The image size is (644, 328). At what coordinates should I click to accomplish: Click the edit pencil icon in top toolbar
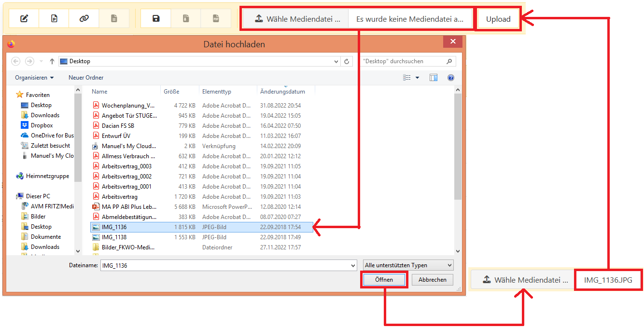(25, 19)
